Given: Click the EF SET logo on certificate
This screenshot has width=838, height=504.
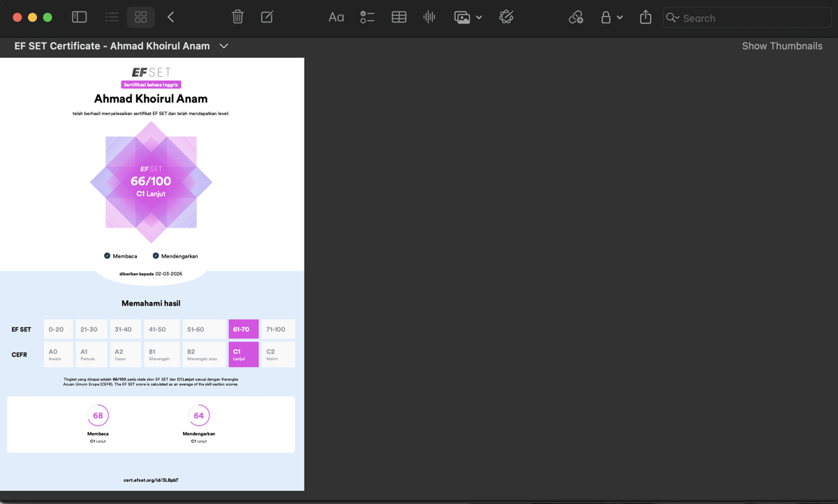Looking at the screenshot, I should click(151, 73).
